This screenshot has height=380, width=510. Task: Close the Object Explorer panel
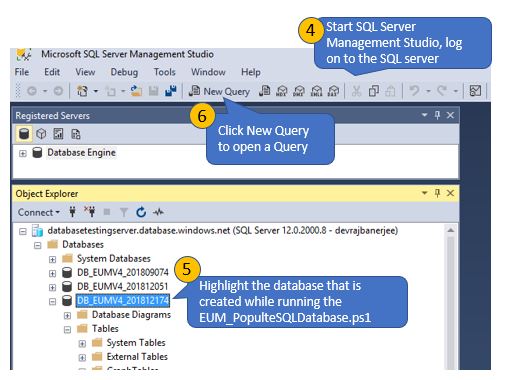pos(450,193)
